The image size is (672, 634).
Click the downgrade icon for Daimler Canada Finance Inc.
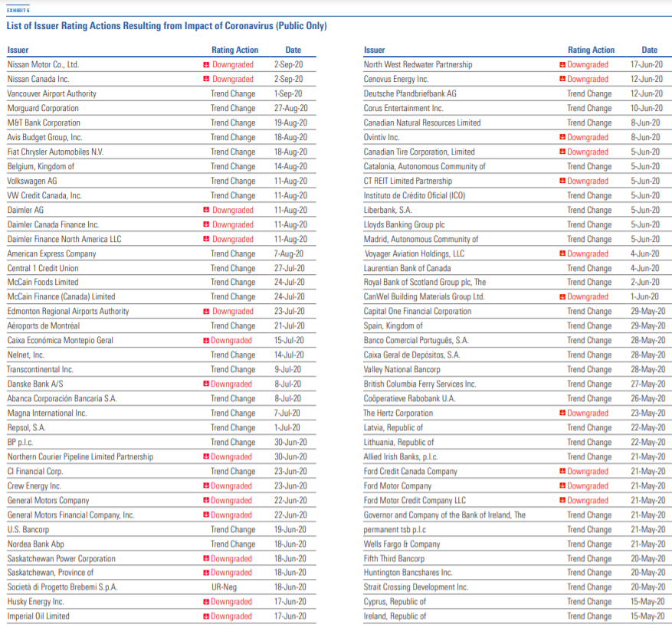click(206, 224)
